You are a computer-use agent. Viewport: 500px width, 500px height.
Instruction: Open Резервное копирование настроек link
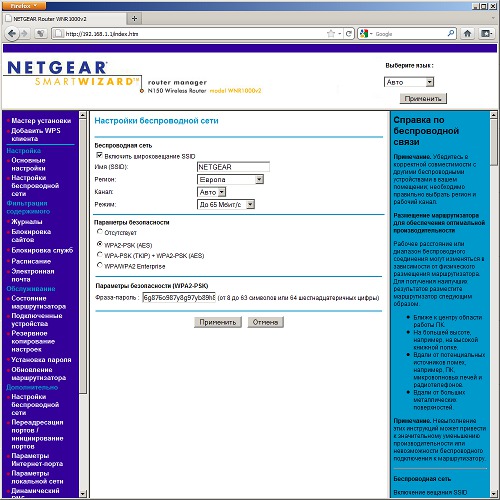point(33,341)
